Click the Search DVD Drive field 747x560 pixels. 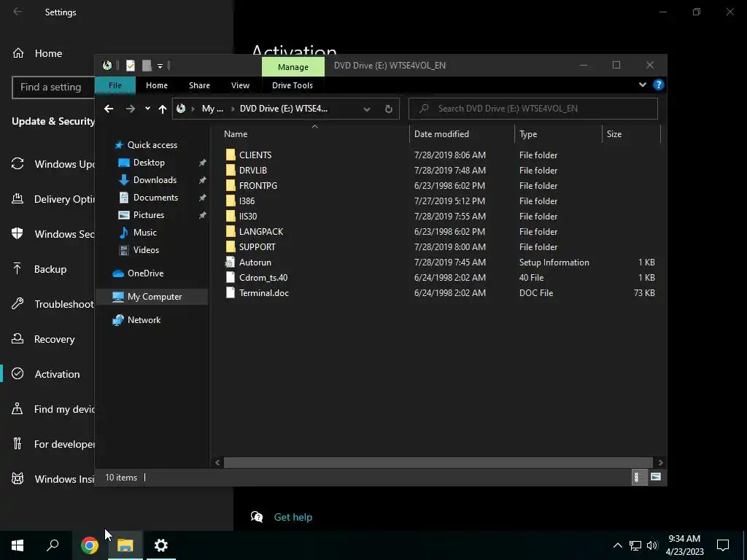point(533,109)
